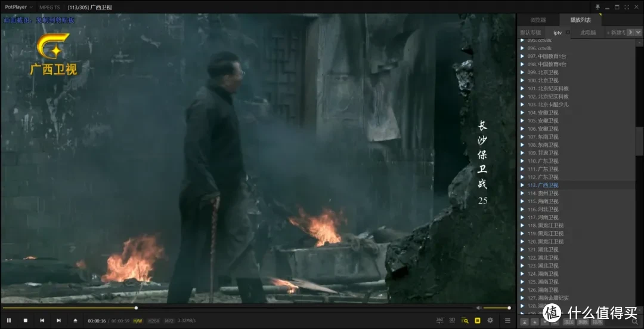Select 114. 贵州卫视 in the playlist
644x329 pixels.
tap(542, 193)
